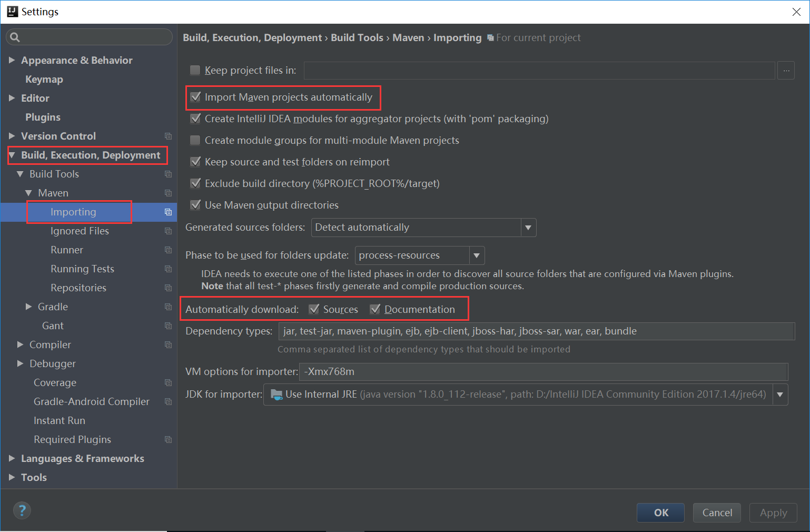Click project-level icon beside Runner
Viewport: 810px width, 532px height.
point(168,250)
